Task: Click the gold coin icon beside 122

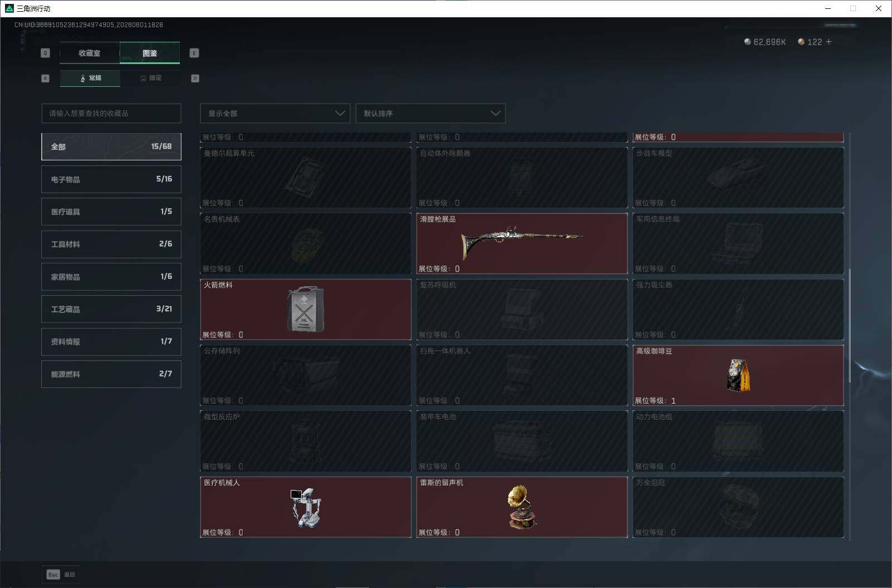Action: tap(801, 42)
